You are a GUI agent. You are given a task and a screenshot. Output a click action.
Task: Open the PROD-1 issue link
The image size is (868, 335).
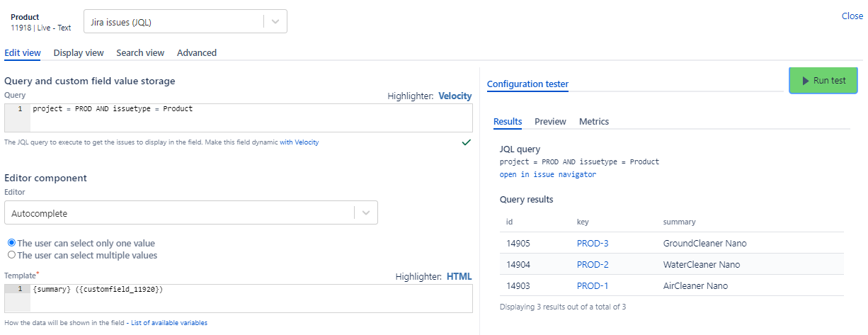pyautogui.click(x=592, y=286)
